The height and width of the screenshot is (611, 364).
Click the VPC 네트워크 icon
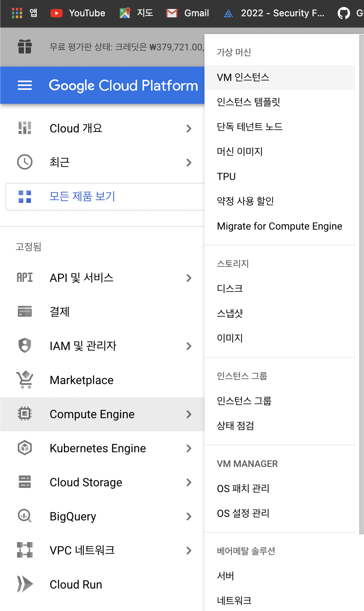tap(25, 550)
